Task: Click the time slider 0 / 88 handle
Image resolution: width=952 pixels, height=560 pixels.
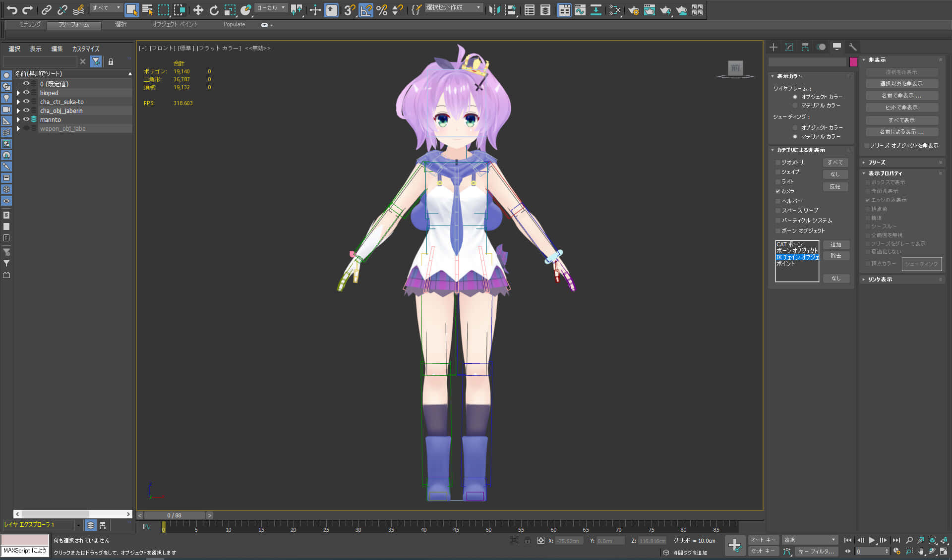Action: 175,515
